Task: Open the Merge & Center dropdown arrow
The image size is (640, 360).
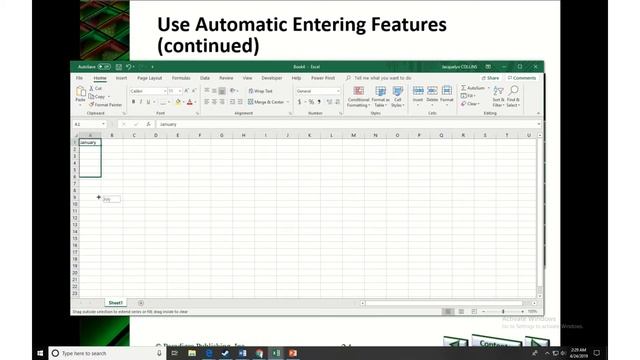Action: tap(288, 102)
